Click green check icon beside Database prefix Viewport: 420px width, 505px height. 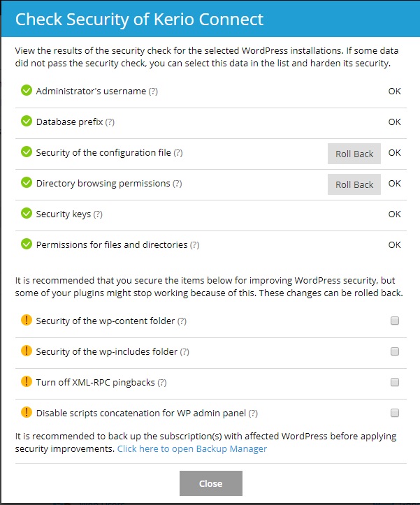[27, 122]
